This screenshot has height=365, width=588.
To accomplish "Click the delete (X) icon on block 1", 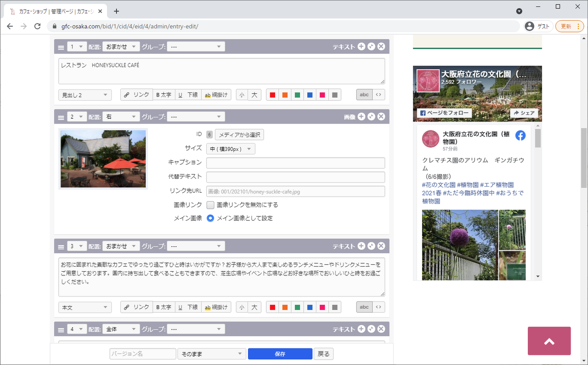I will pyautogui.click(x=381, y=46).
